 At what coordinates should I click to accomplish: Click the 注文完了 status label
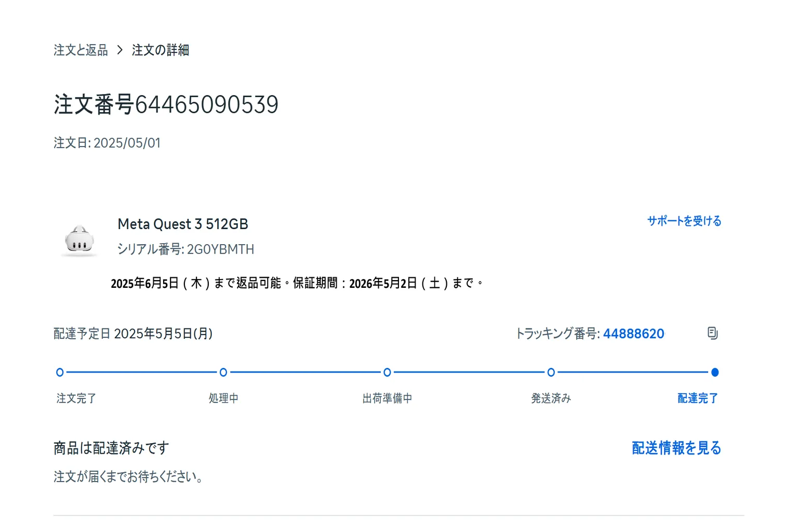click(x=76, y=398)
